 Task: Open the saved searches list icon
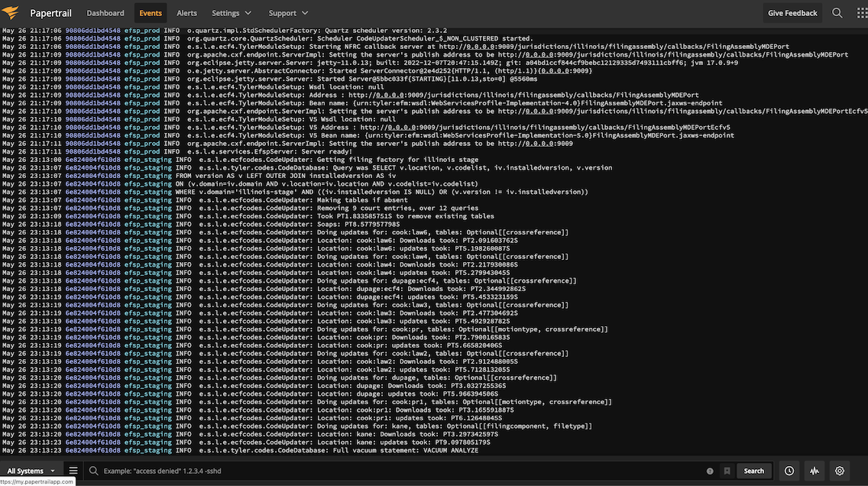tap(73, 471)
